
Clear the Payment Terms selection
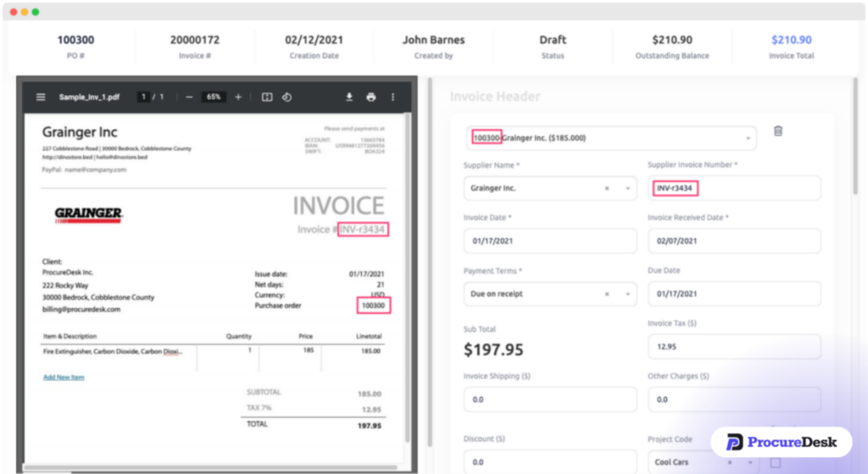pyautogui.click(x=607, y=294)
